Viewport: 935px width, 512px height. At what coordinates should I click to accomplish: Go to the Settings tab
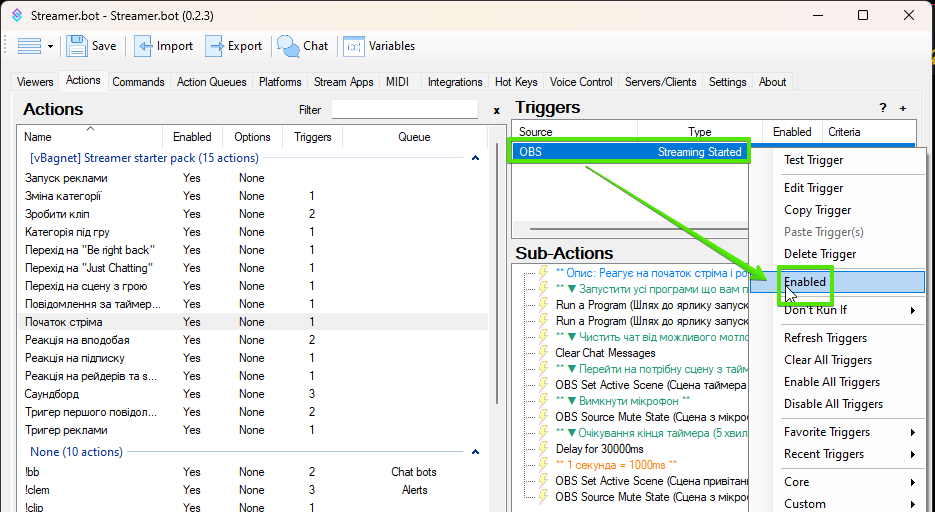(x=727, y=82)
